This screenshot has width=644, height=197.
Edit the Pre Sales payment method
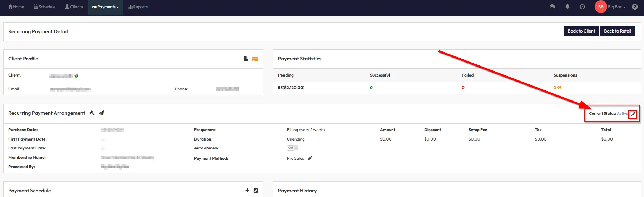pos(310,158)
